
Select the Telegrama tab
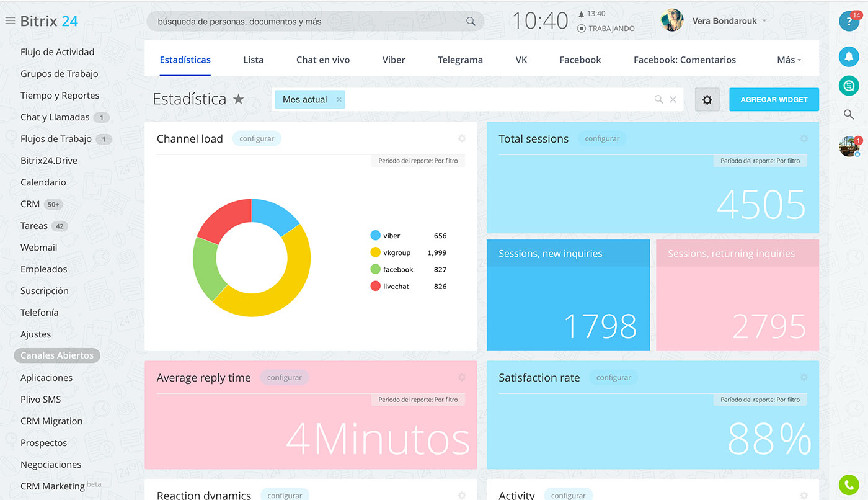[x=460, y=60]
